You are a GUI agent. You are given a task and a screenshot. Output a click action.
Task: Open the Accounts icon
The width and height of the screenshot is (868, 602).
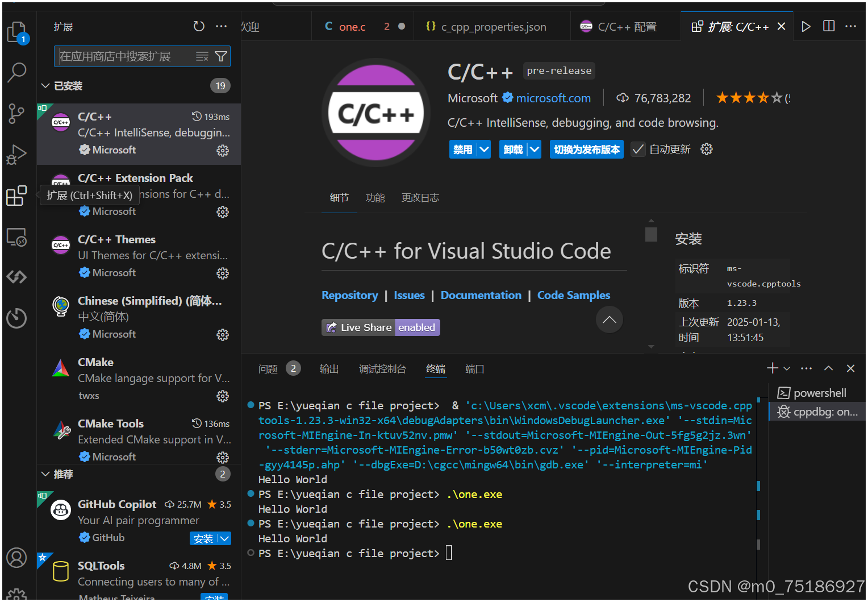16,558
